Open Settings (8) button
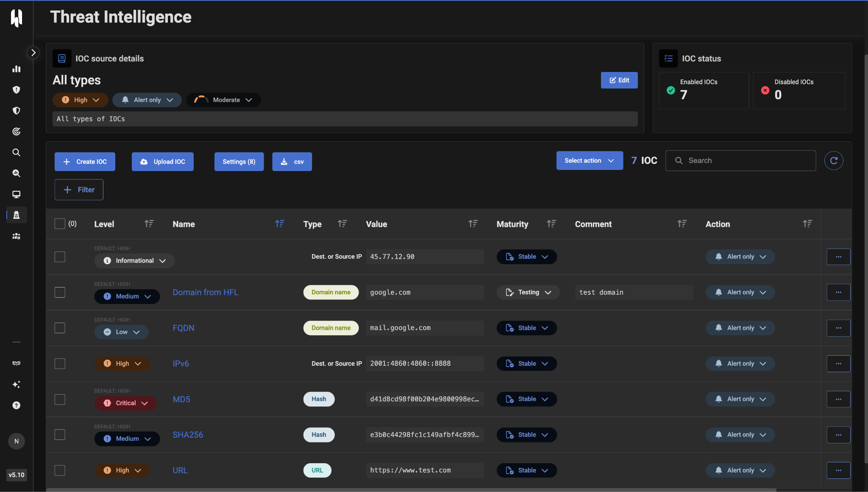This screenshot has height=492, width=868. pos(239,162)
